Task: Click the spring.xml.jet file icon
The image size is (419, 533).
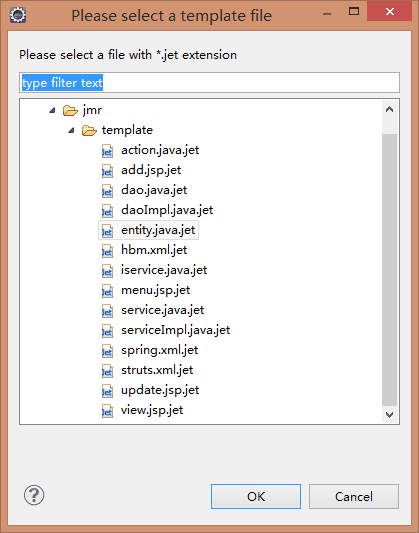Action: pyautogui.click(x=107, y=351)
